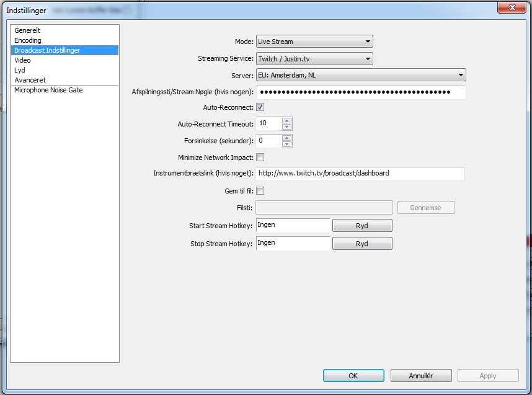Screen dimensions: 532x395
Task: Open Microphone Noise Gate settings
Action: (48, 90)
